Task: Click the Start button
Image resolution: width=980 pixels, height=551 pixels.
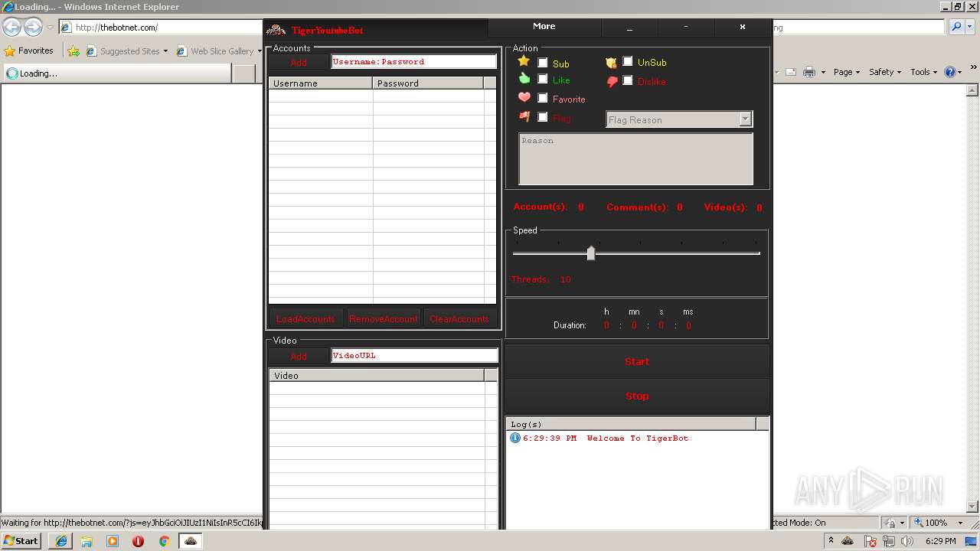Action: coord(637,361)
